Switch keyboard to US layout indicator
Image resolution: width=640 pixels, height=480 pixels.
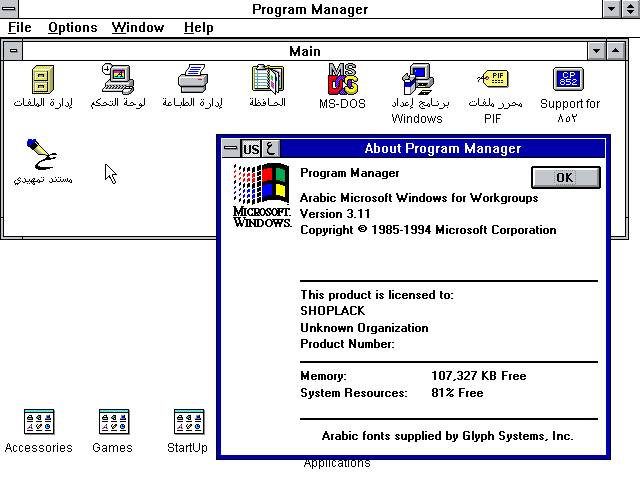tap(251, 148)
